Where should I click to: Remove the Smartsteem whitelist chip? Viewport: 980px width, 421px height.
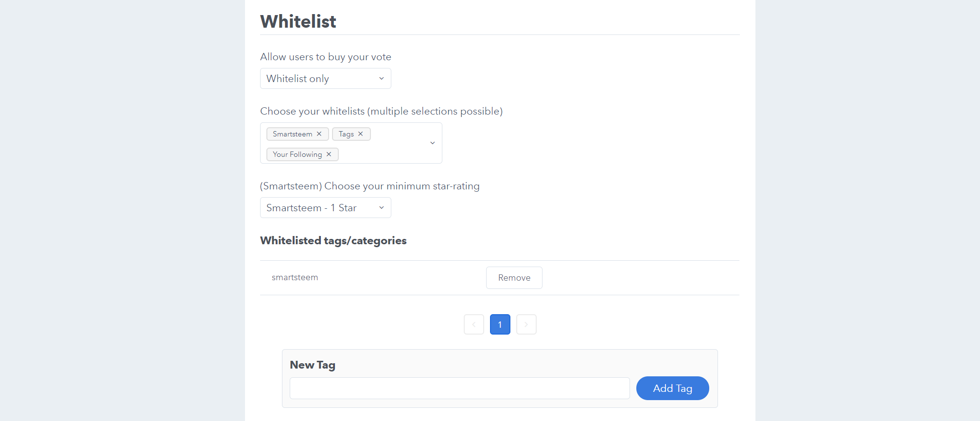click(x=319, y=134)
